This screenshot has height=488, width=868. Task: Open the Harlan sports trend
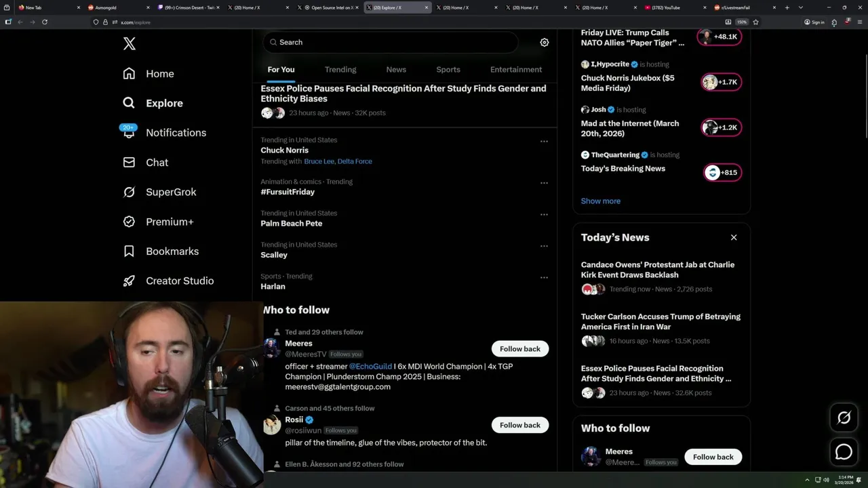[273, 287]
